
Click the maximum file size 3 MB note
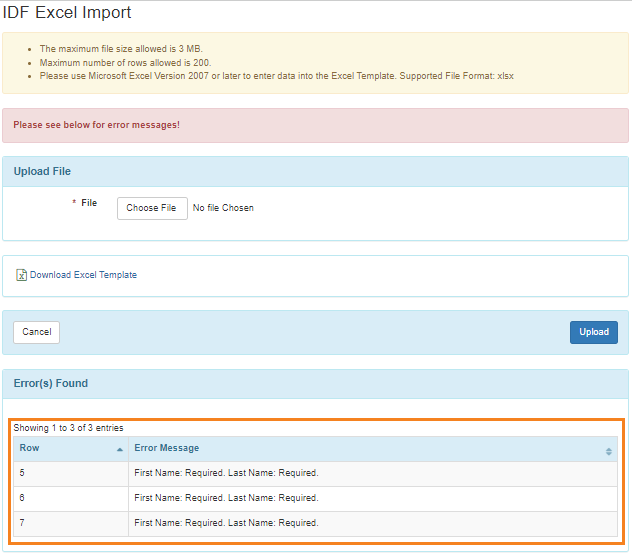(121, 49)
